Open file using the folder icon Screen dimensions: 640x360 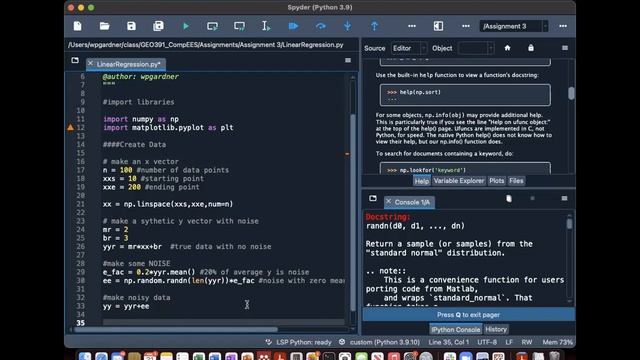pyautogui.click(x=104, y=26)
